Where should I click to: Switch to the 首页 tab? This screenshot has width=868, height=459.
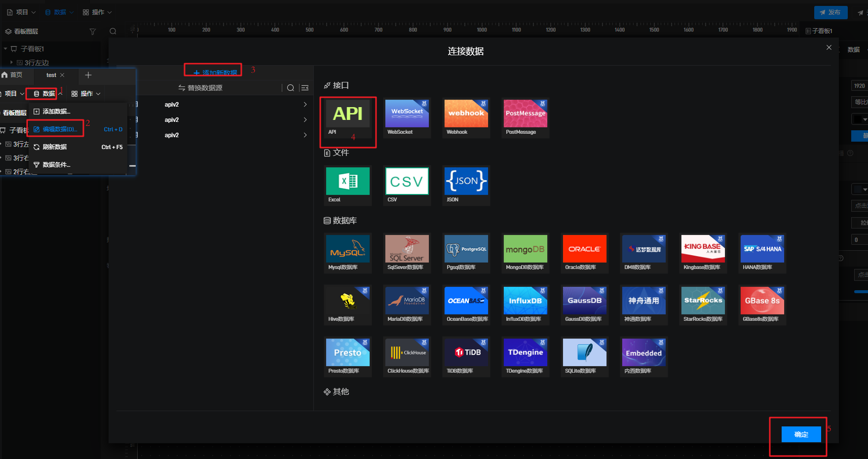click(x=12, y=75)
